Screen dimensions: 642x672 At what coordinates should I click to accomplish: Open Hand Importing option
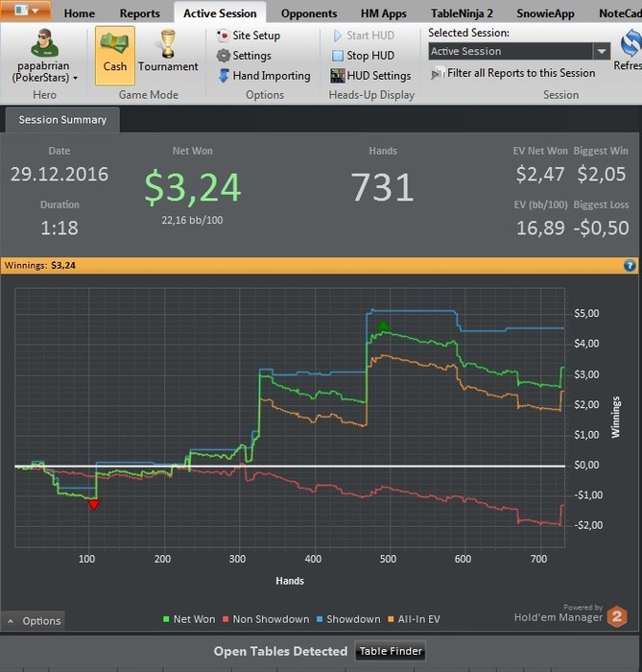click(x=264, y=76)
